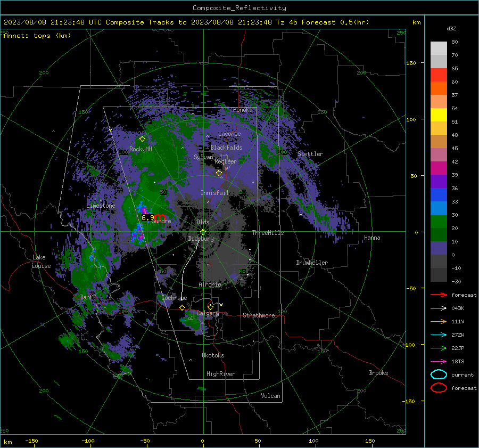
Task: Click the yellow 51-54 dBZ swatch
Action: click(x=439, y=115)
